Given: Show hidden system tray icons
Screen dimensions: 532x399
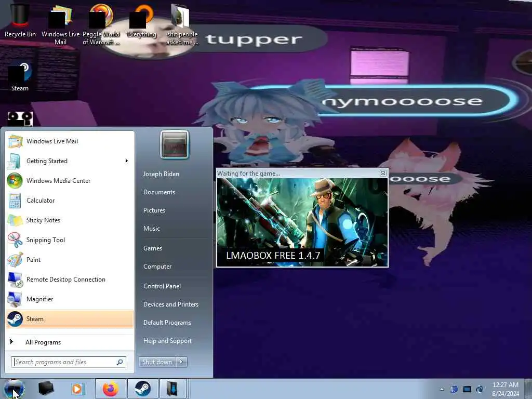Looking at the screenshot, I should pos(442,389).
